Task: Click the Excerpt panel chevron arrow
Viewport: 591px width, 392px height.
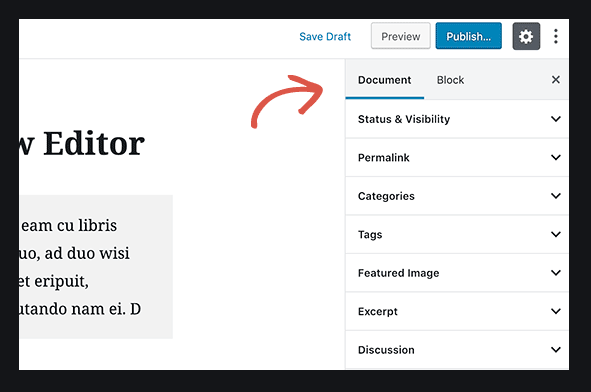Action: click(556, 311)
